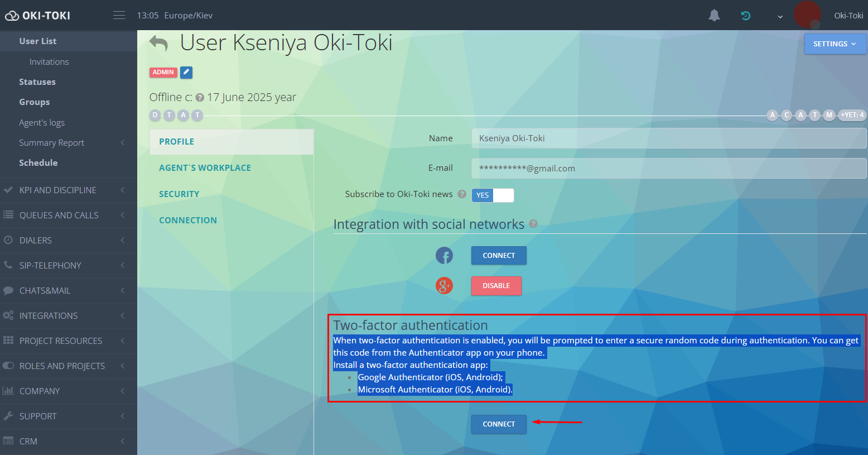The height and width of the screenshot is (455, 868).
Task: Click the checkmark icon of KPI AND DISCIPLINE
Action: (x=8, y=190)
